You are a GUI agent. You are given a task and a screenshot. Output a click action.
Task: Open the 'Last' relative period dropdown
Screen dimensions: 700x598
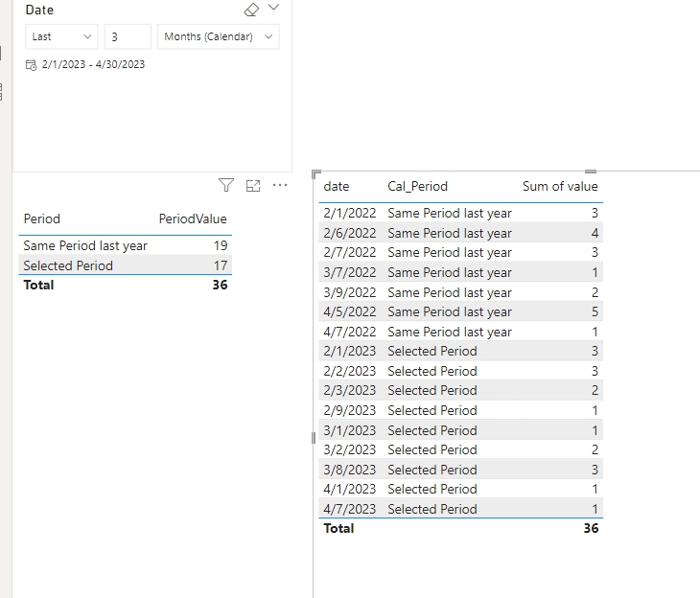click(61, 36)
